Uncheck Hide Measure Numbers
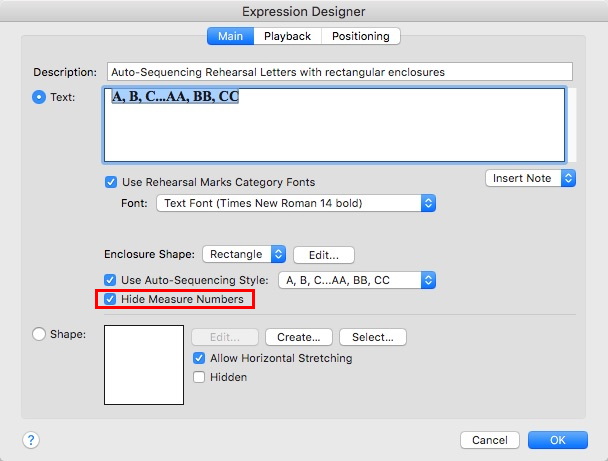The height and width of the screenshot is (461, 608). [111, 299]
